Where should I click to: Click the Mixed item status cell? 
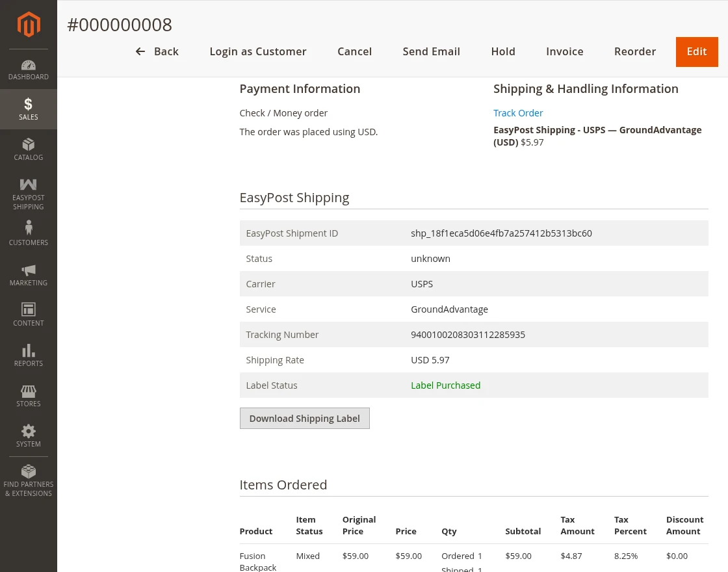(307, 556)
